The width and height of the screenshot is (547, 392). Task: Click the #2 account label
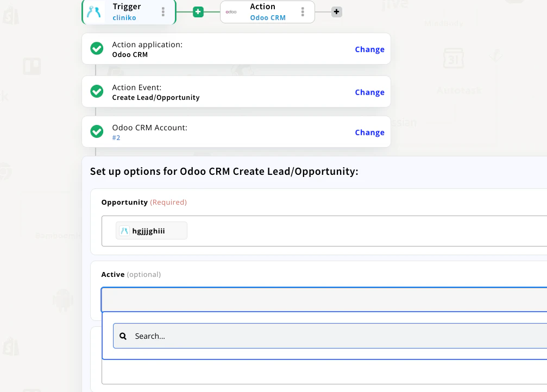pos(116,138)
